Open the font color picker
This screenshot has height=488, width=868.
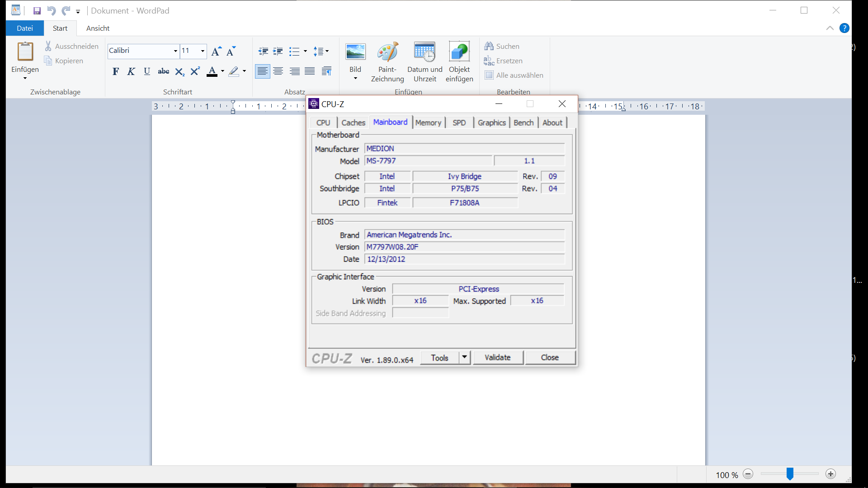click(222, 71)
